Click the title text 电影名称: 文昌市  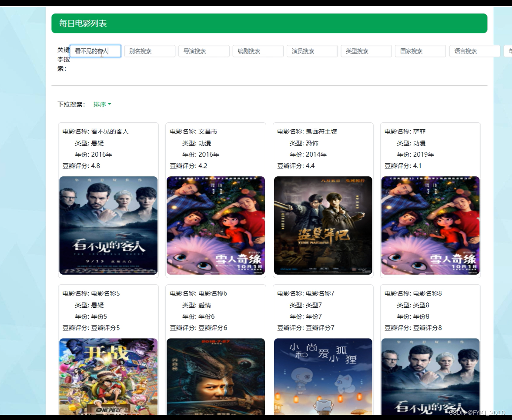pyautogui.click(x=193, y=131)
